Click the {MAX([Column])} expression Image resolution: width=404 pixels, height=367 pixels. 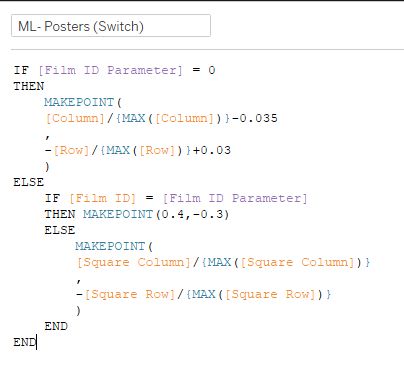(x=173, y=118)
